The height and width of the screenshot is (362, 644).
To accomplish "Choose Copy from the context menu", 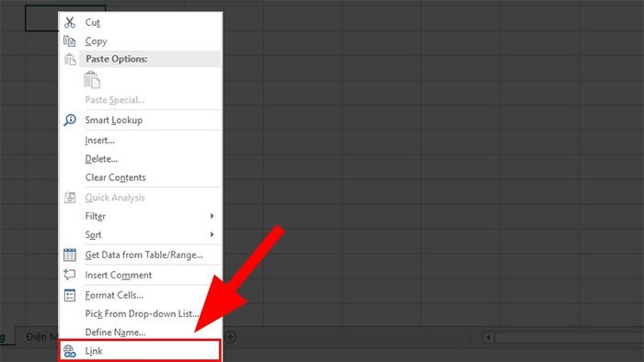I will [140, 41].
